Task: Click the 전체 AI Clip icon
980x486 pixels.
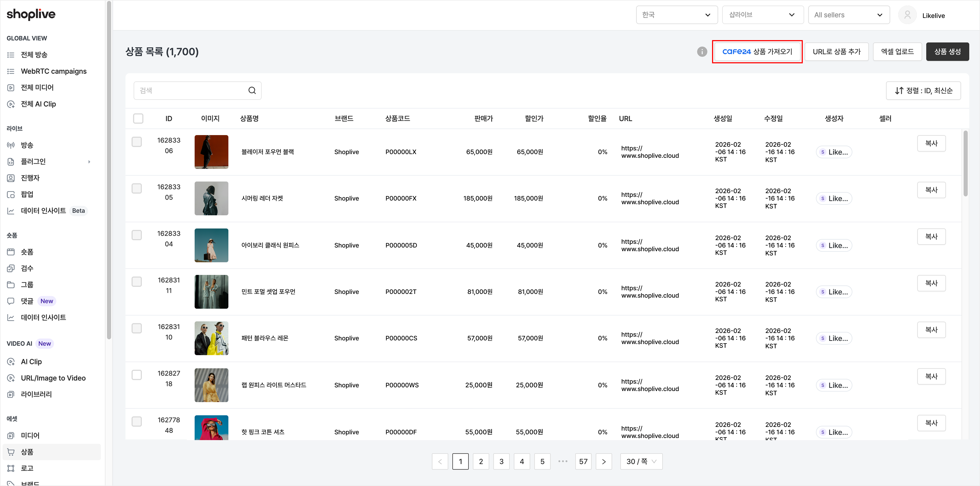Action: (x=11, y=104)
